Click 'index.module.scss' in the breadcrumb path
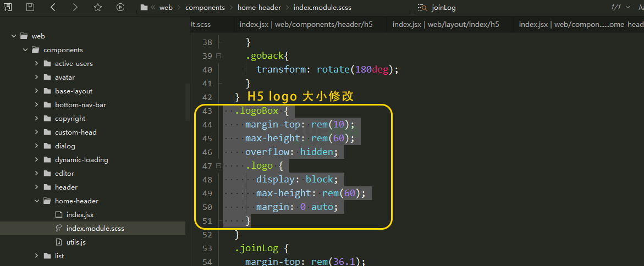644x266 pixels. (x=322, y=7)
